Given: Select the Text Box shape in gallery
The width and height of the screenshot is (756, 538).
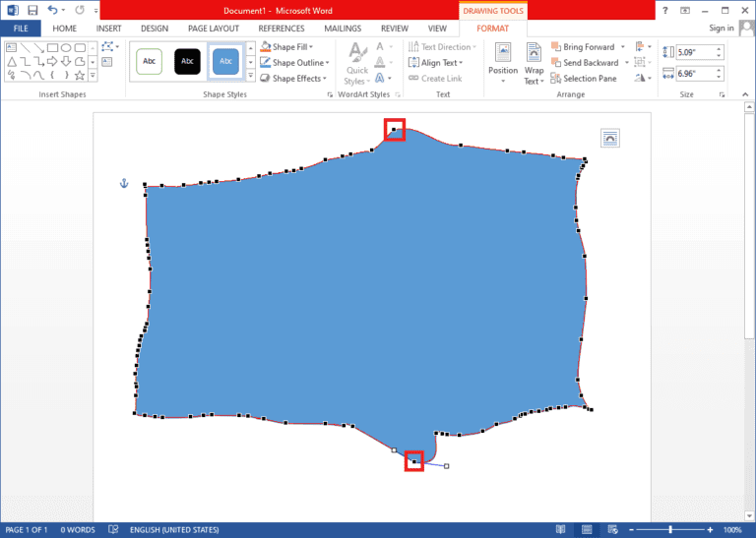Looking at the screenshot, I should (x=11, y=47).
